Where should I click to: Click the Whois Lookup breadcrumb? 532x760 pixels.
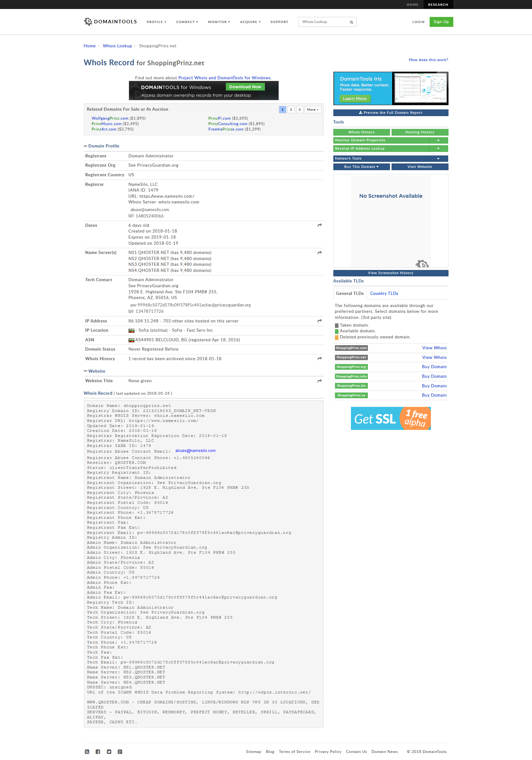click(x=117, y=46)
